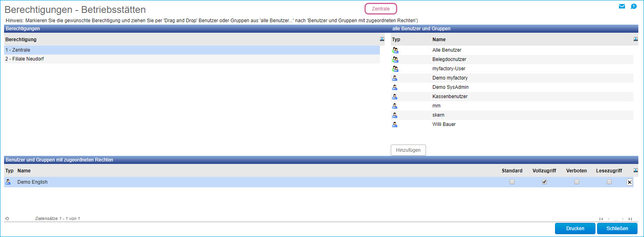Enable Standard checkbox for Demo English
644x237 pixels.
tap(512, 182)
